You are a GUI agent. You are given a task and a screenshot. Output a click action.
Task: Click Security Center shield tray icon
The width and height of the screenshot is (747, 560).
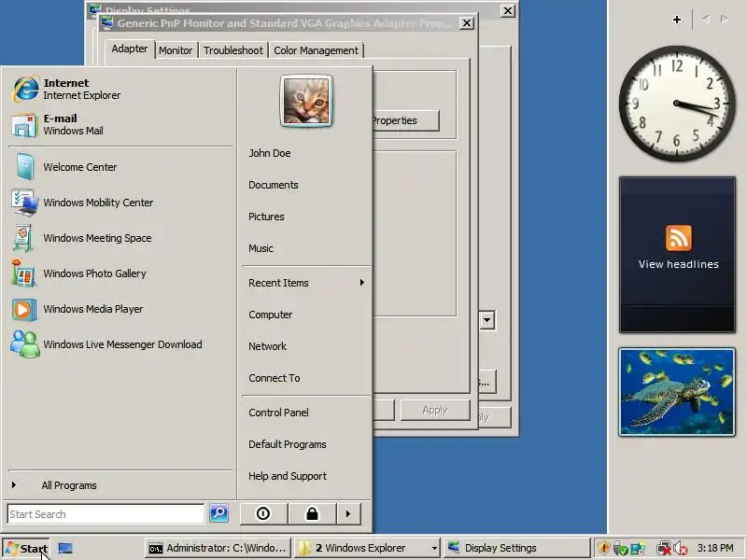603,548
